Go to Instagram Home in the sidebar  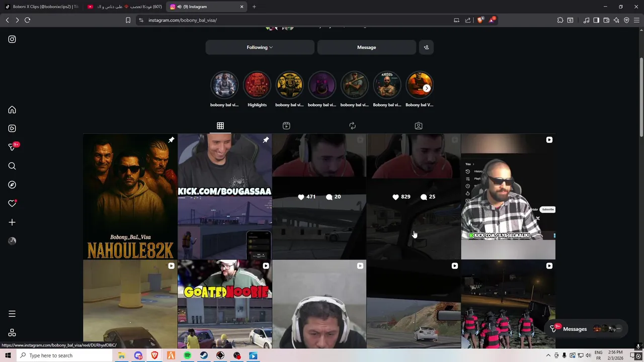(12, 110)
